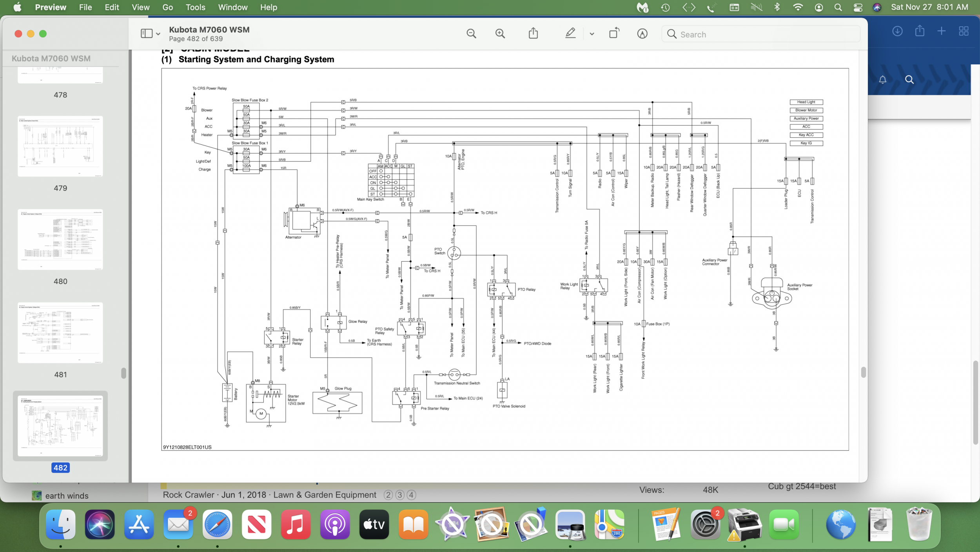This screenshot has width=980, height=552.
Task: Open the Go menu
Action: (x=167, y=7)
